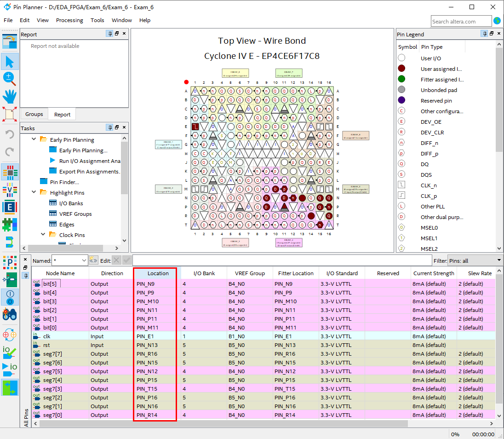This screenshot has width=504, height=439.
Task: Click the edit text field beside Edit
Action: (282, 260)
